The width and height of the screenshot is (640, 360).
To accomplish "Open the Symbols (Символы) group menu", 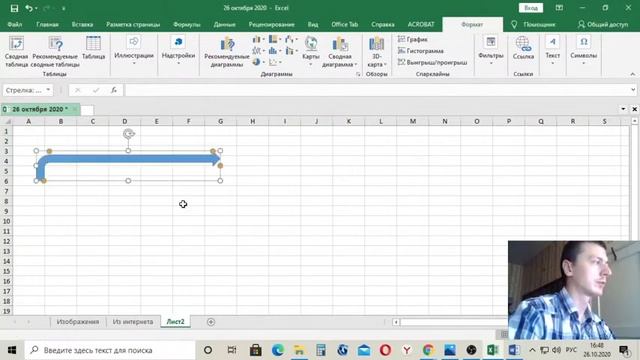I will 583,51.
